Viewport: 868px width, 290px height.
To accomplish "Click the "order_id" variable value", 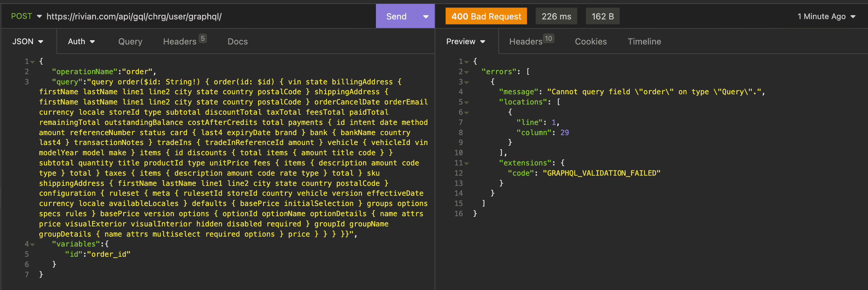I will tap(109, 254).
